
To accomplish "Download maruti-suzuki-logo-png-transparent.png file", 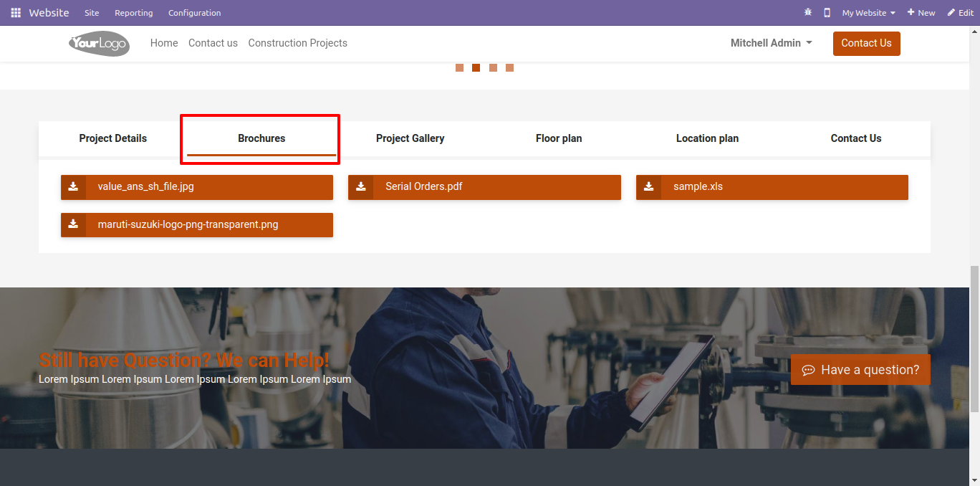I will point(197,224).
